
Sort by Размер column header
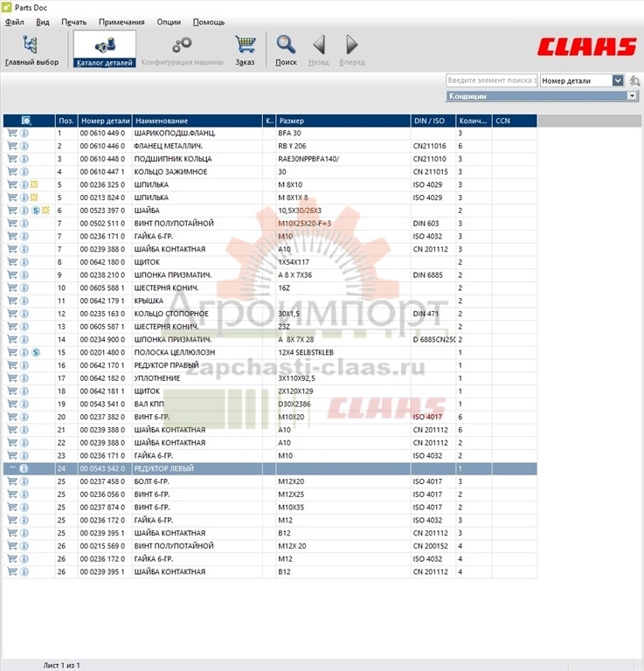click(343, 121)
